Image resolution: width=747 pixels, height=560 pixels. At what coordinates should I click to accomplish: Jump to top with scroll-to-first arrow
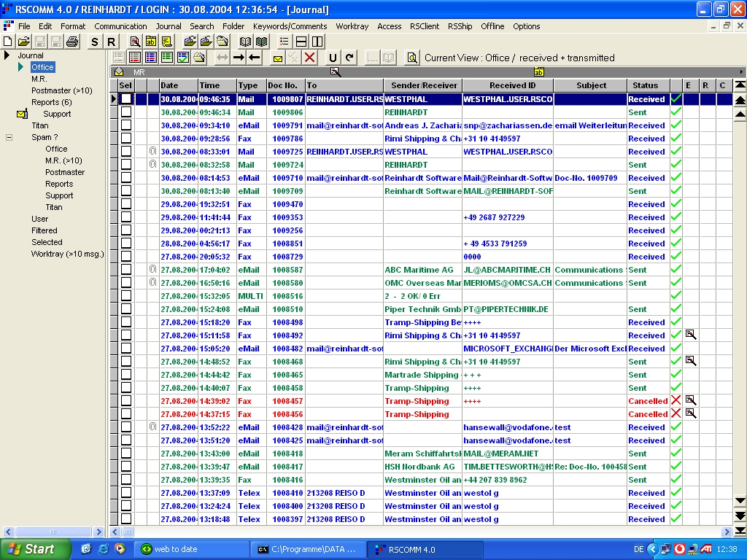(x=740, y=87)
